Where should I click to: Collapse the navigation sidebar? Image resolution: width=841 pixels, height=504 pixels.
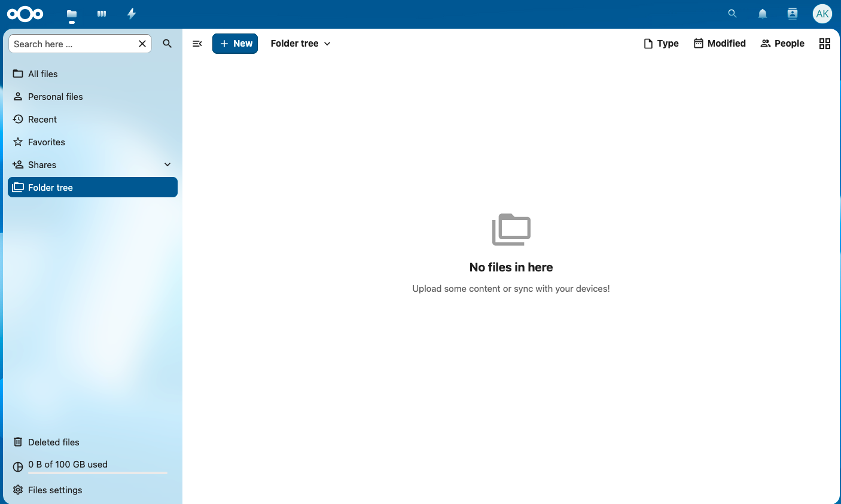pos(197,44)
